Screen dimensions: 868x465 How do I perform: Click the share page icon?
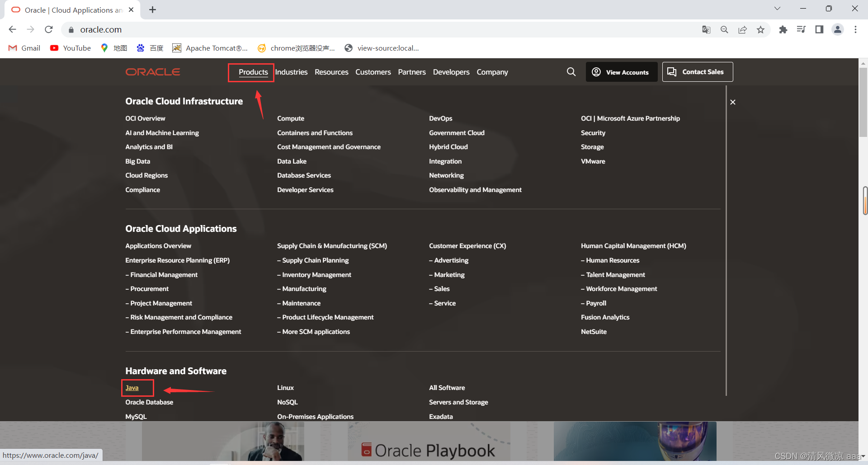[x=742, y=29]
